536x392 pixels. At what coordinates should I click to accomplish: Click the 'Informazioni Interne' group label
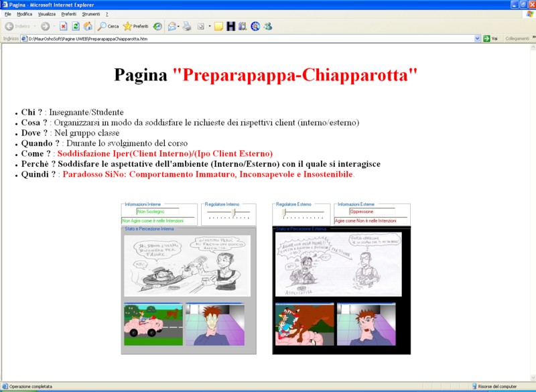tap(143, 204)
